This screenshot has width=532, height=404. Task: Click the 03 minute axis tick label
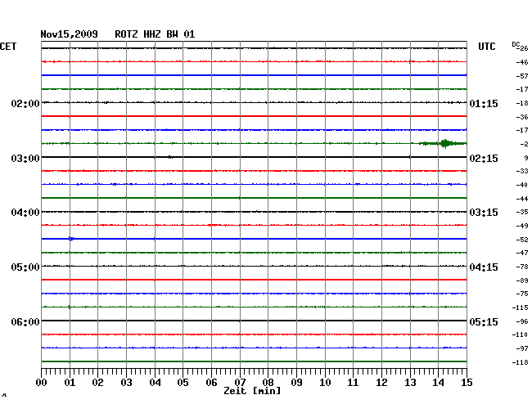(x=126, y=382)
